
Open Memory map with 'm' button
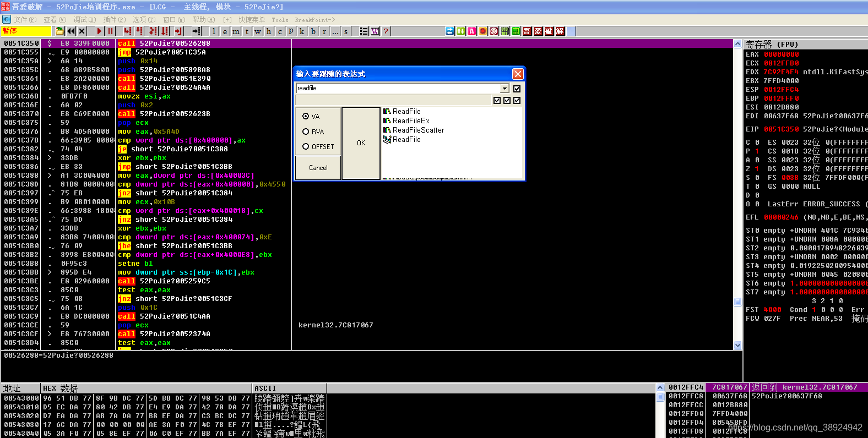point(236,31)
